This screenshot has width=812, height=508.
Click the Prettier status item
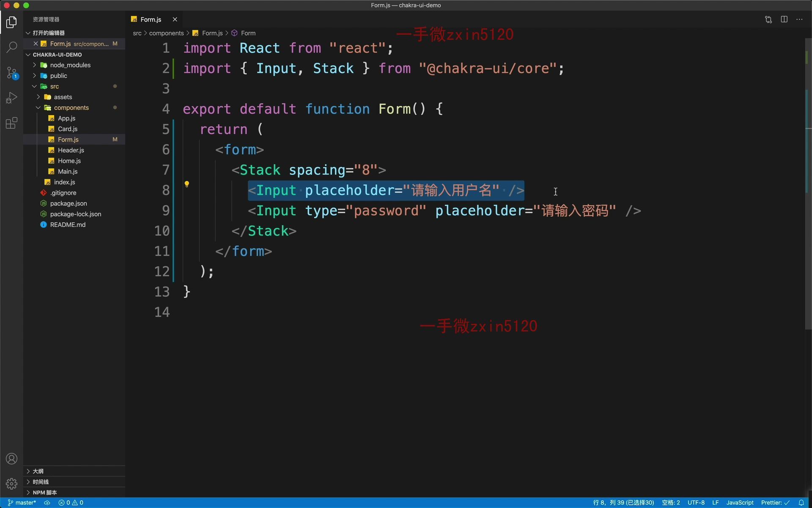pos(775,502)
